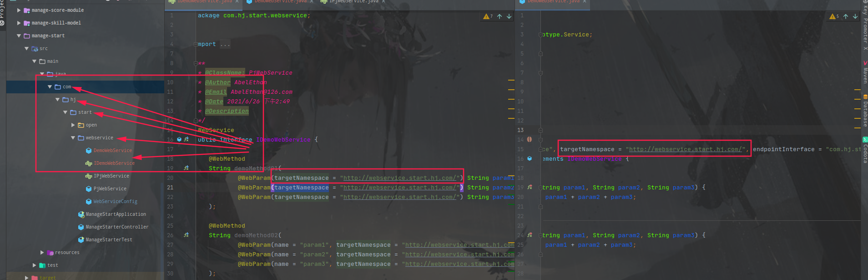The height and width of the screenshot is (280, 868).
Task: Open ManageStartApplication in project tree
Action: point(116,214)
